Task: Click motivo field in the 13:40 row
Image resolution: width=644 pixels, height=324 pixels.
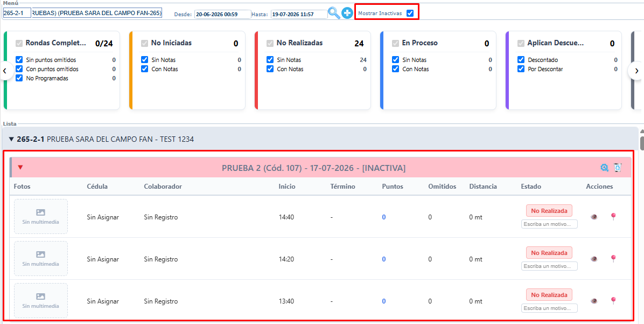Action: [550, 308]
